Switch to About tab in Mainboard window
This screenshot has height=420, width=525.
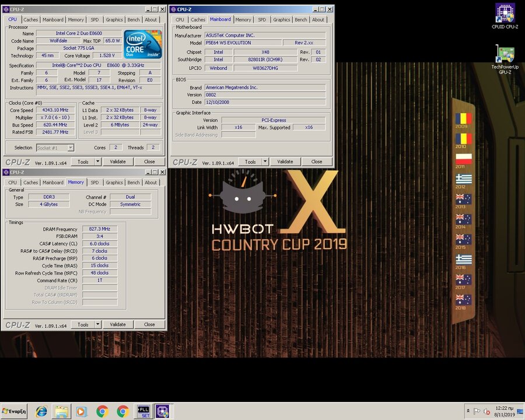pos(318,19)
